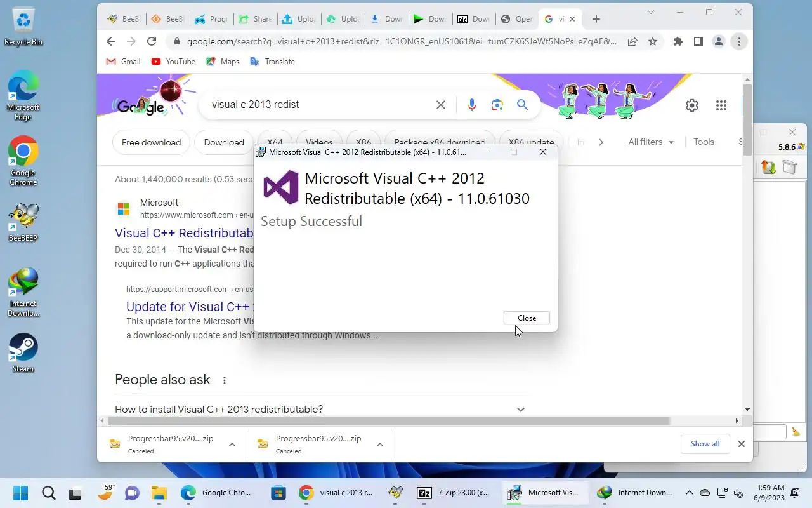Open Google quick settings gear
This screenshot has width=812, height=508.
click(692, 105)
